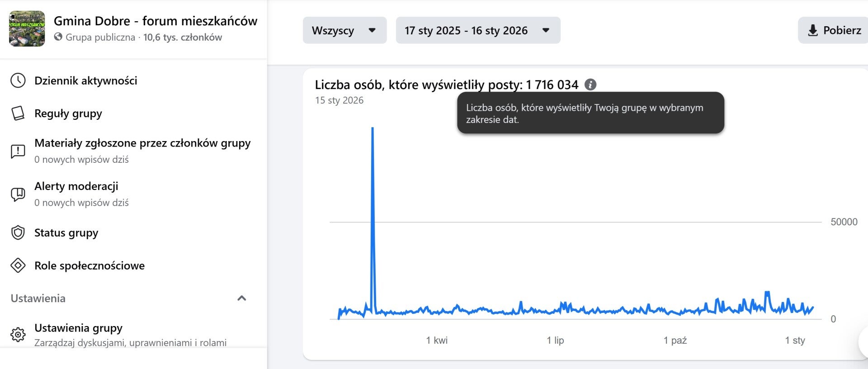868x369 pixels.
Task: Click the Status grupy shield icon
Action: [18, 233]
